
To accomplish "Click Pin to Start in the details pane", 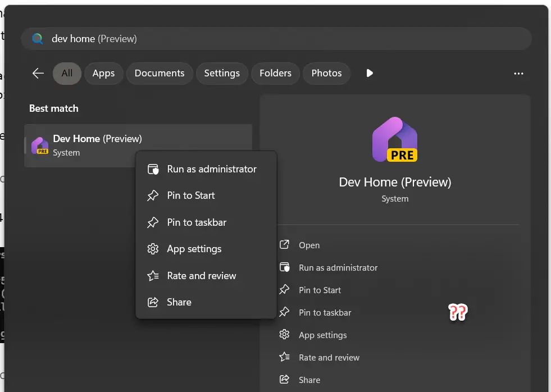I will (320, 290).
